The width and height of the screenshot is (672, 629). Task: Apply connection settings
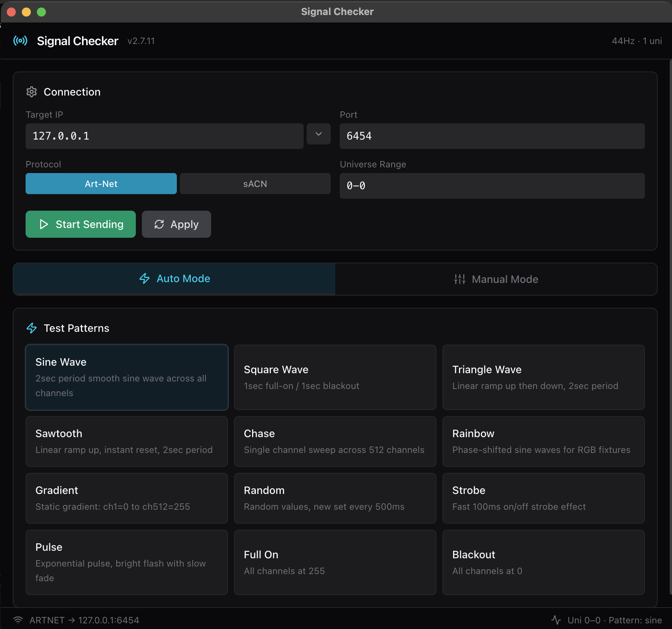[x=176, y=224]
